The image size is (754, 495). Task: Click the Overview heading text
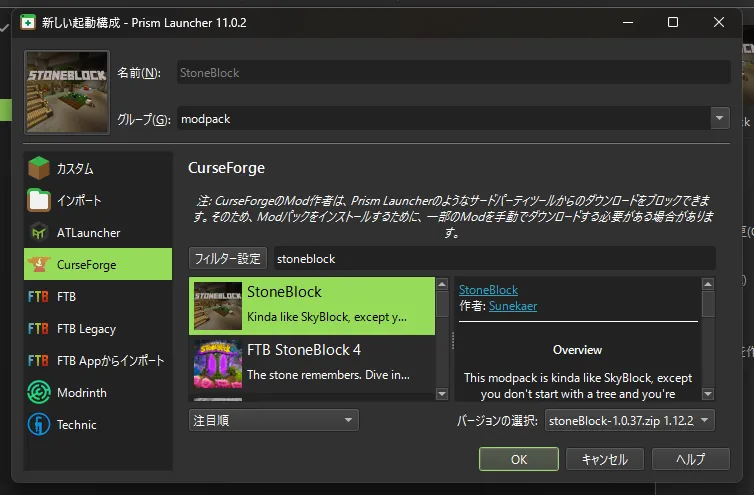tap(577, 350)
